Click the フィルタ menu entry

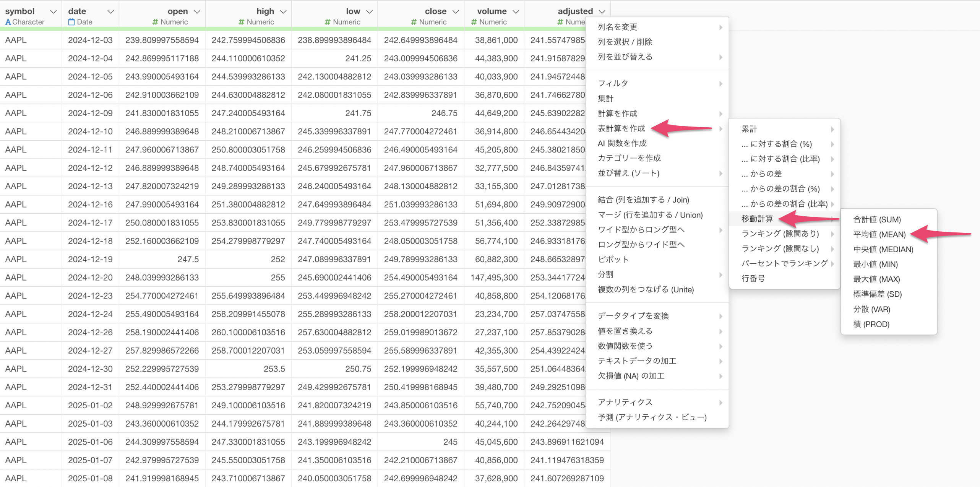click(613, 83)
